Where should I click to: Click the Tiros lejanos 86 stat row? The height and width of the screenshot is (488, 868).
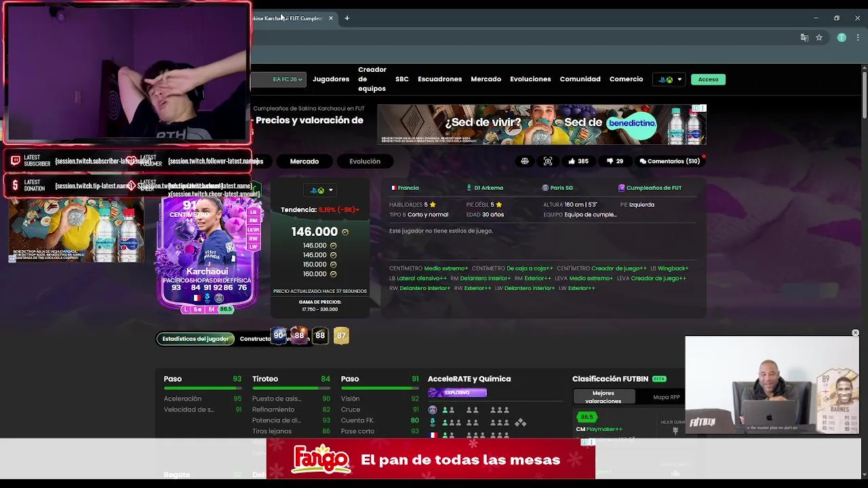tap(291, 431)
